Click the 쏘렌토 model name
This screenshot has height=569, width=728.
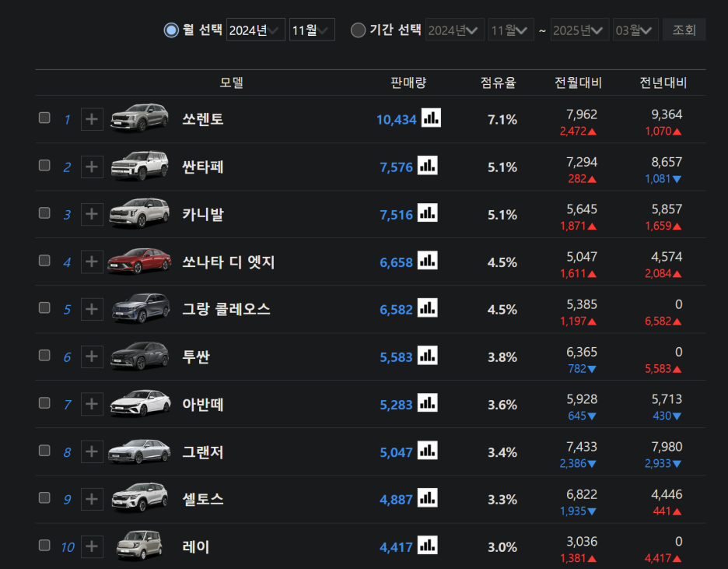point(203,119)
